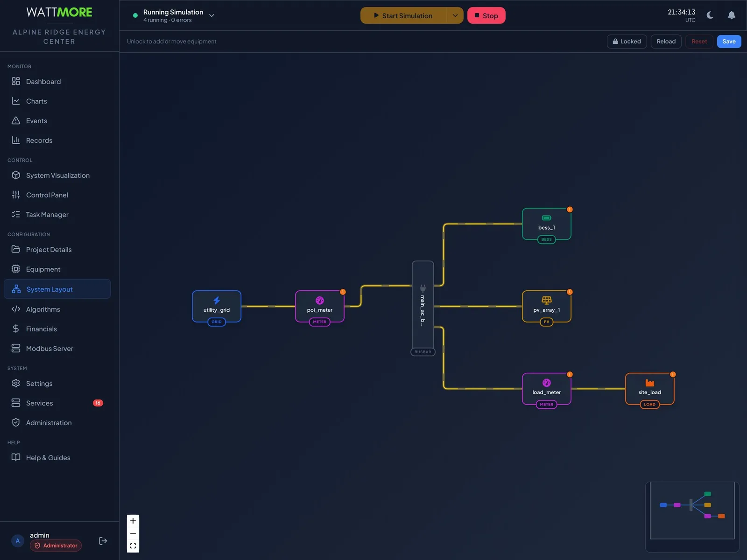Click Start Simulation button
Viewport: 747px width, 560px height.
(403, 15)
